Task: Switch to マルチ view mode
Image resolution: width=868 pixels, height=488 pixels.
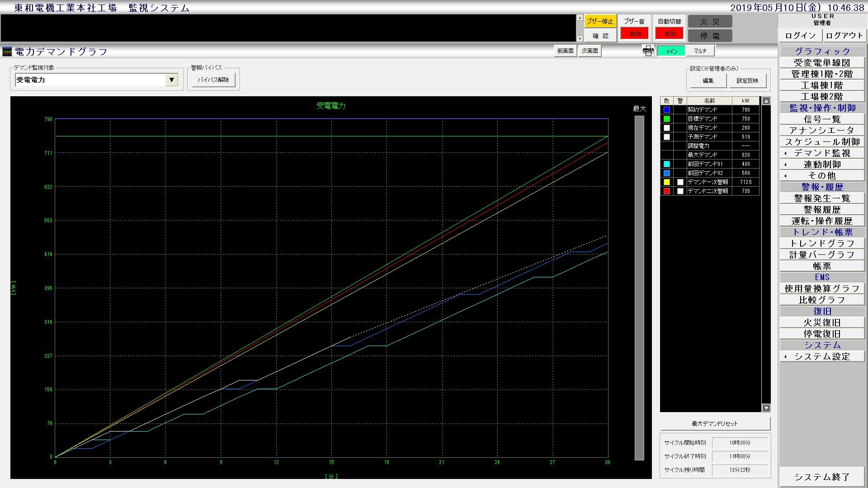Action: 700,51
